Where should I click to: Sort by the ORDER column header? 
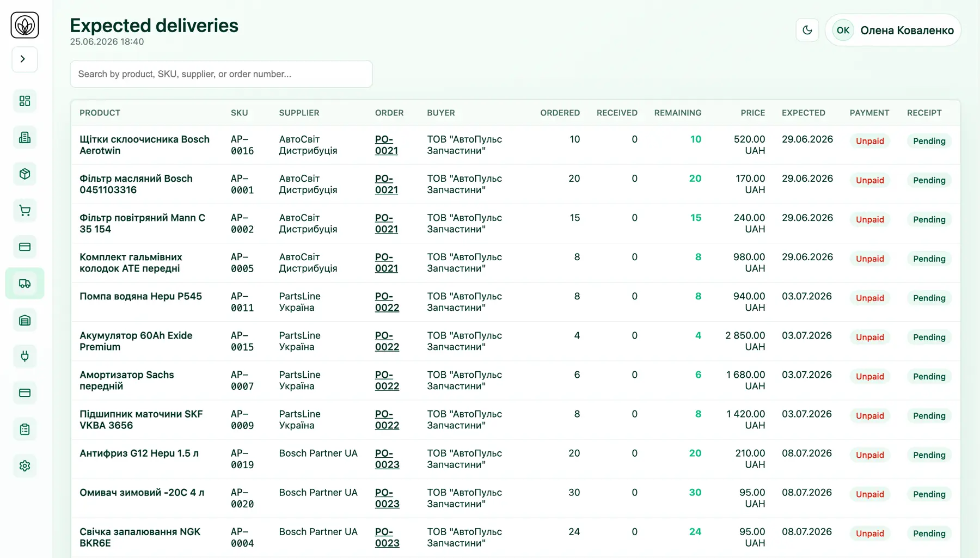click(389, 113)
